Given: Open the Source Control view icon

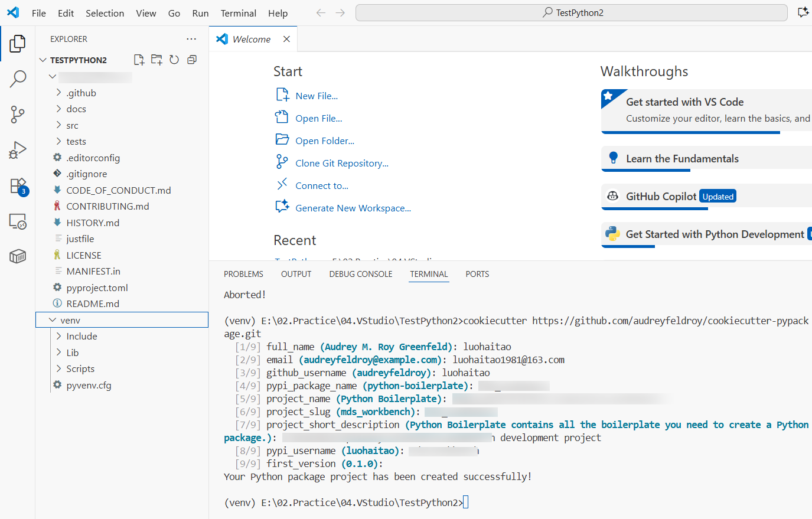Looking at the screenshot, I should [x=18, y=115].
